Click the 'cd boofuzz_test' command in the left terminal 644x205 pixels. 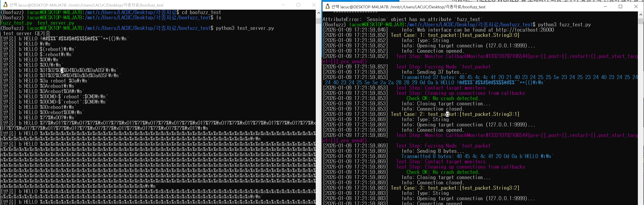(x=201, y=12)
